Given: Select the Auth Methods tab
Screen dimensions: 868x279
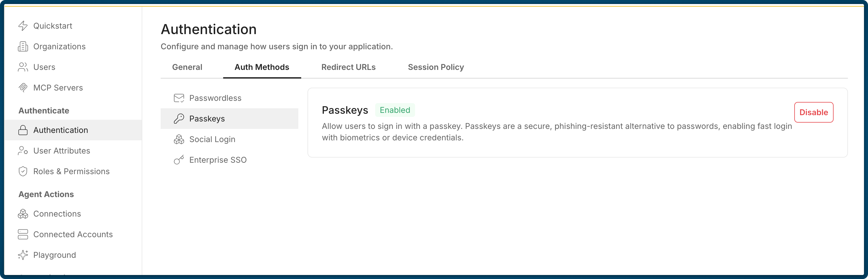Looking at the screenshot, I should pyautogui.click(x=262, y=67).
